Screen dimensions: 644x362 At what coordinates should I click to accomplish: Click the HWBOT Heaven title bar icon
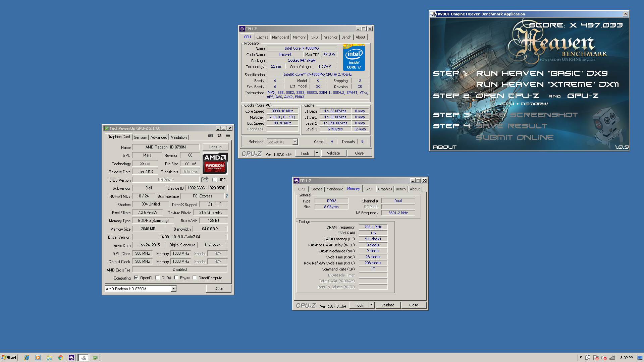click(433, 14)
